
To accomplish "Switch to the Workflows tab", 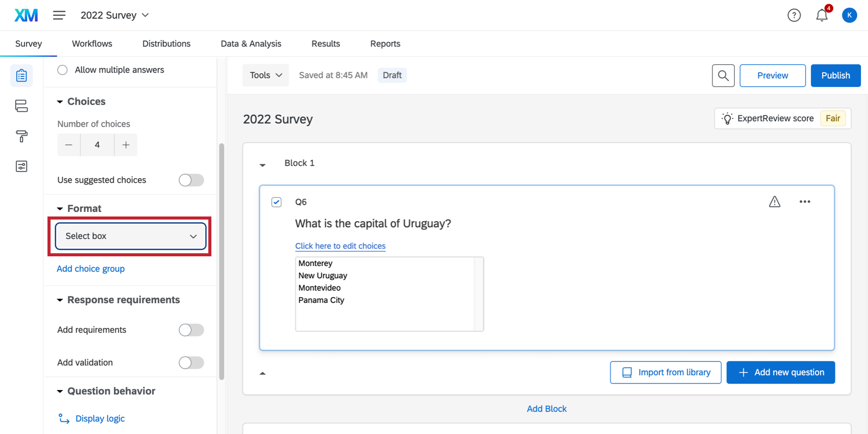I will [92, 44].
